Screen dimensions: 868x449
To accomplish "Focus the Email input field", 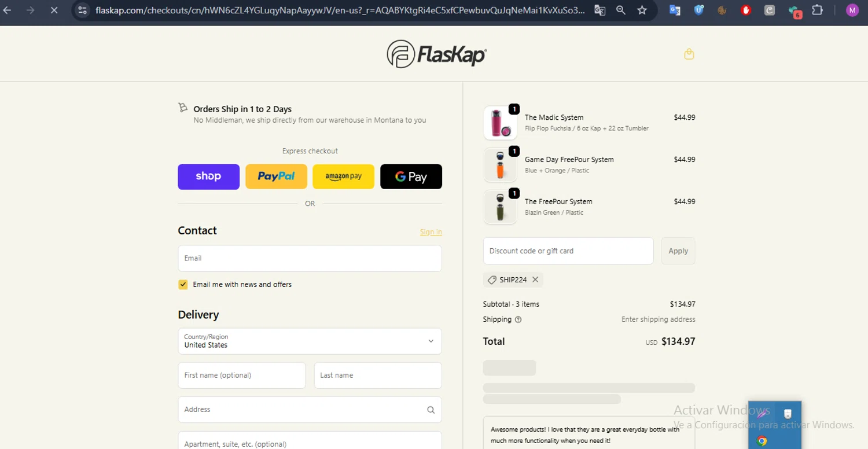I will pyautogui.click(x=310, y=258).
